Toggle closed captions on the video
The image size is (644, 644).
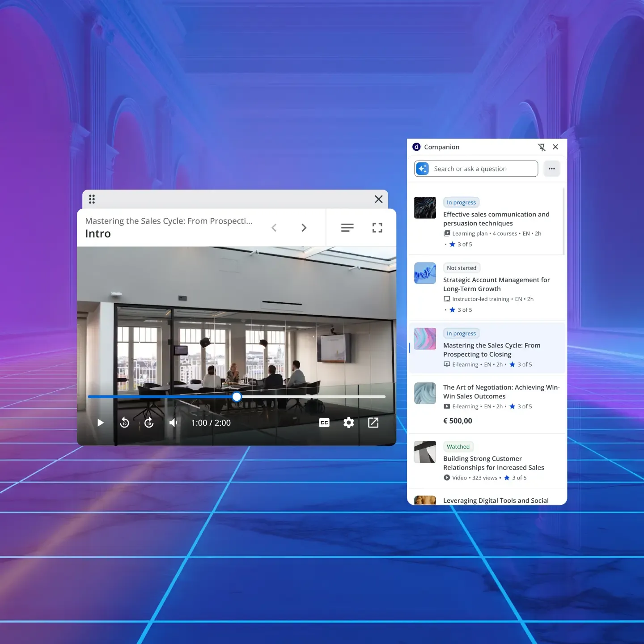tap(324, 423)
